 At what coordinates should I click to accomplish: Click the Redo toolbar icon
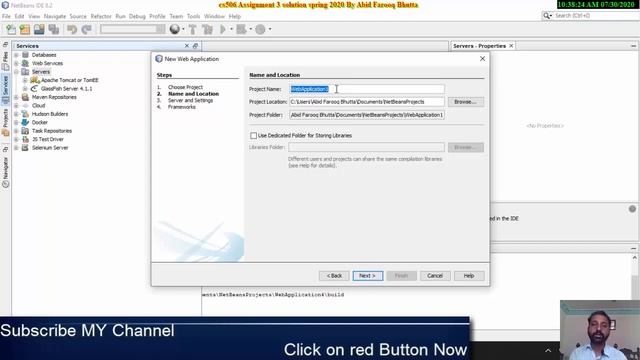pos(87,29)
